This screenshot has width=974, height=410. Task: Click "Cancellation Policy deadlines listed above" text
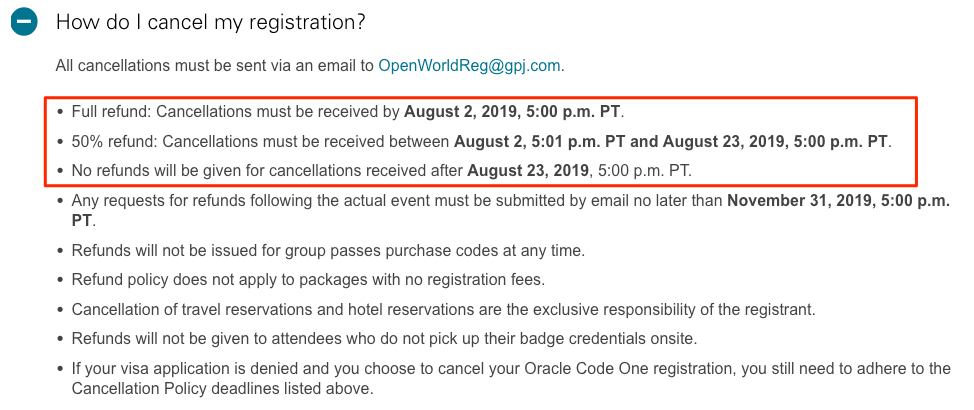tap(222, 390)
